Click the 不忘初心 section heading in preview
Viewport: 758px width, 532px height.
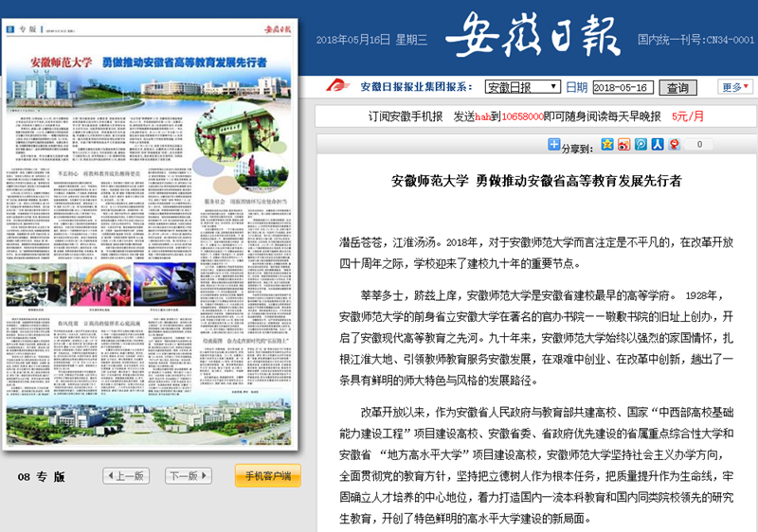(99, 173)
